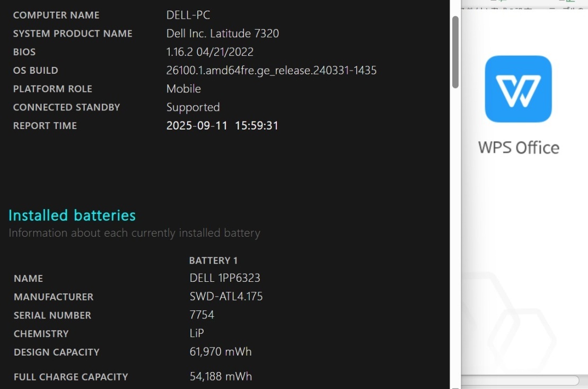588x389 pixels.
Task: Click the design capacity 61,970 mWh value
Action: (221, 352)
